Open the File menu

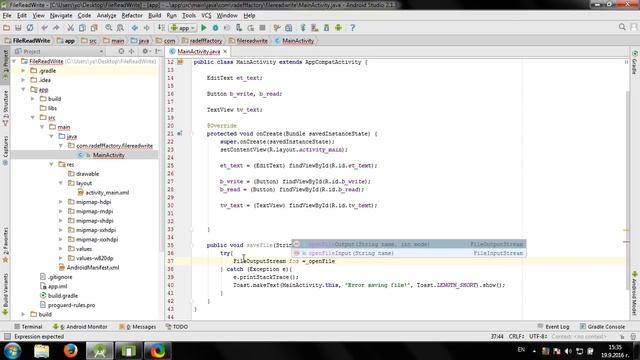coord(7,16)
